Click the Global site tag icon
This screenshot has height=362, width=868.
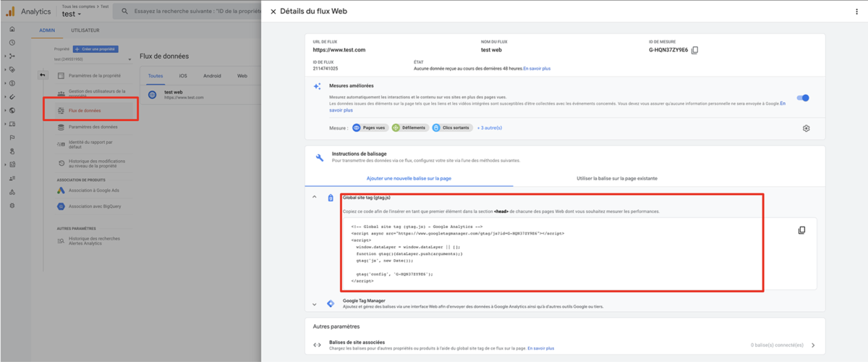pos(331,198)
